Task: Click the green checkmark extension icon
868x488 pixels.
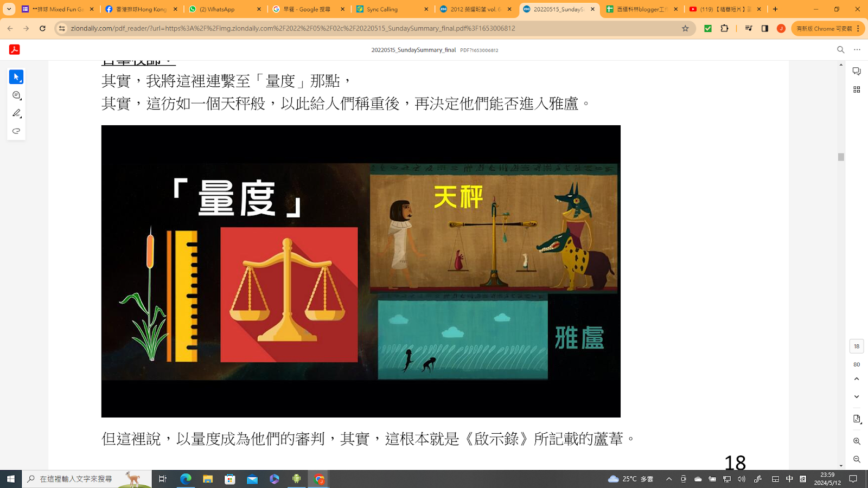Action: click(x=708, y=28)
